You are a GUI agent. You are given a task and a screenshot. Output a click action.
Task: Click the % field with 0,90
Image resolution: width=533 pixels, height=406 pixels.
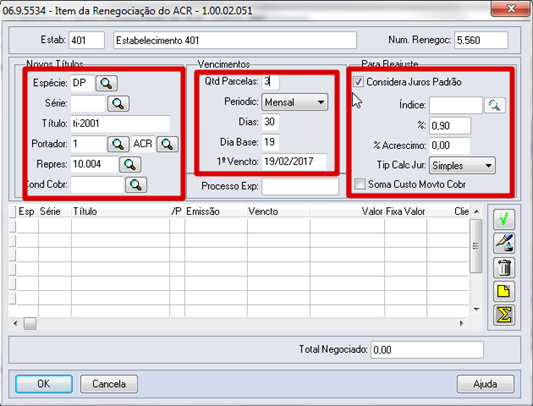(x=450, y=126)
